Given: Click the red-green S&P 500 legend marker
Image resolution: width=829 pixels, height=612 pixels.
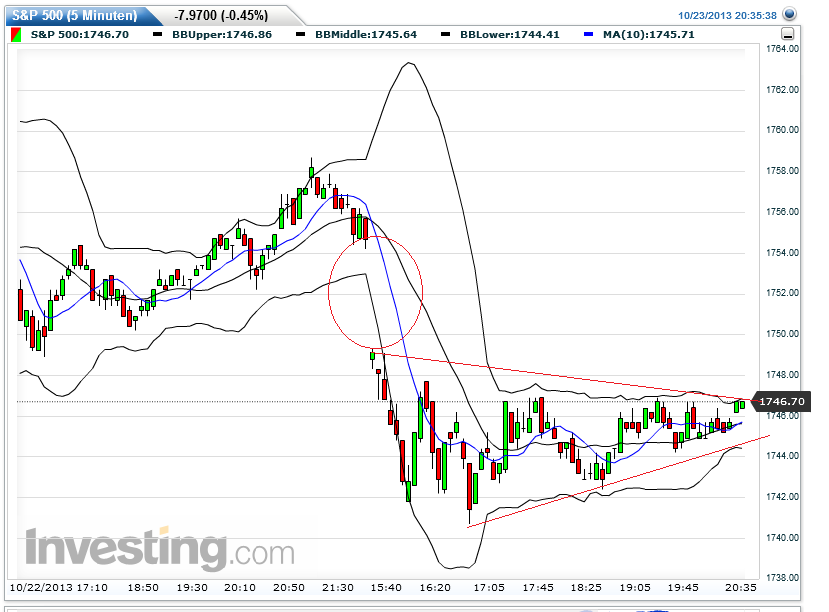Looking at the screenshot, I should pyautogui.click(x=16, y=35).
